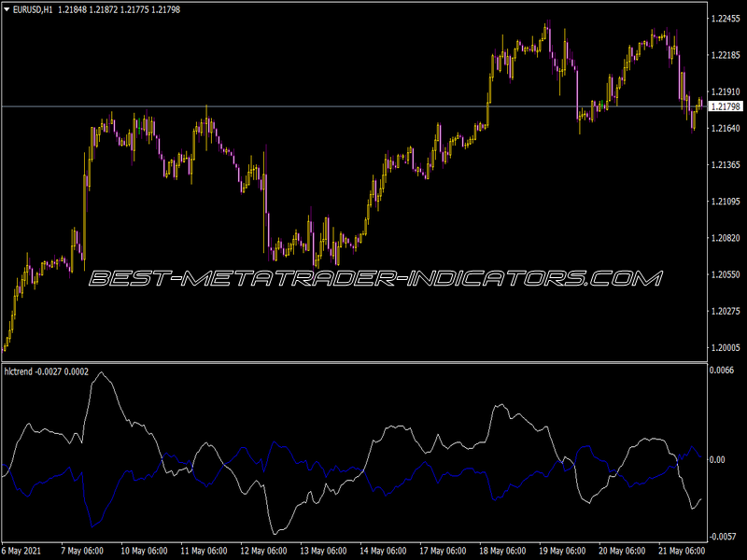This screenshot has width=747, height=560.
Task: Click the 1.22185 price scale value
Action: (726, 55)
